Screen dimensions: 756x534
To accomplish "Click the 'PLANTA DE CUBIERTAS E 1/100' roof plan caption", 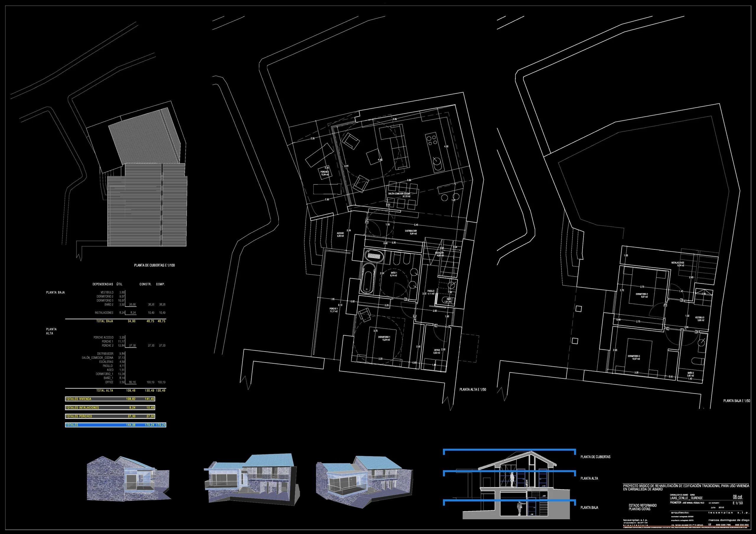I will coord(154,265).
